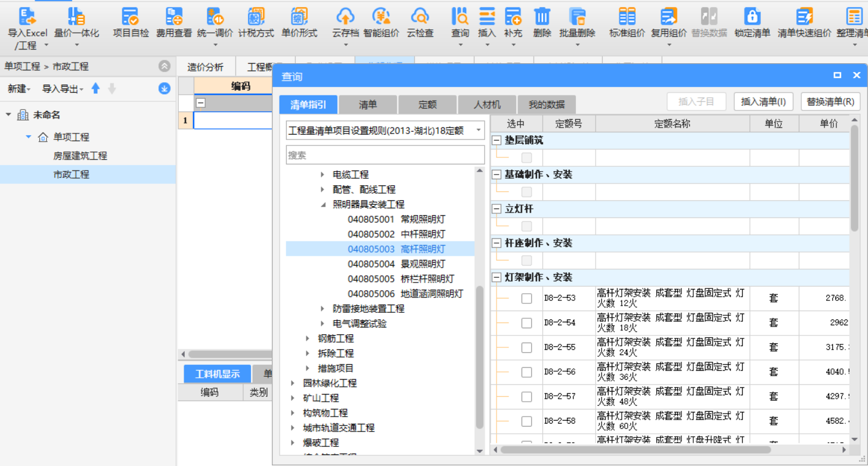Screen dimensions: 868x466
Task: Click the 插入清单(I) button
Action: (x=763, y=102)
